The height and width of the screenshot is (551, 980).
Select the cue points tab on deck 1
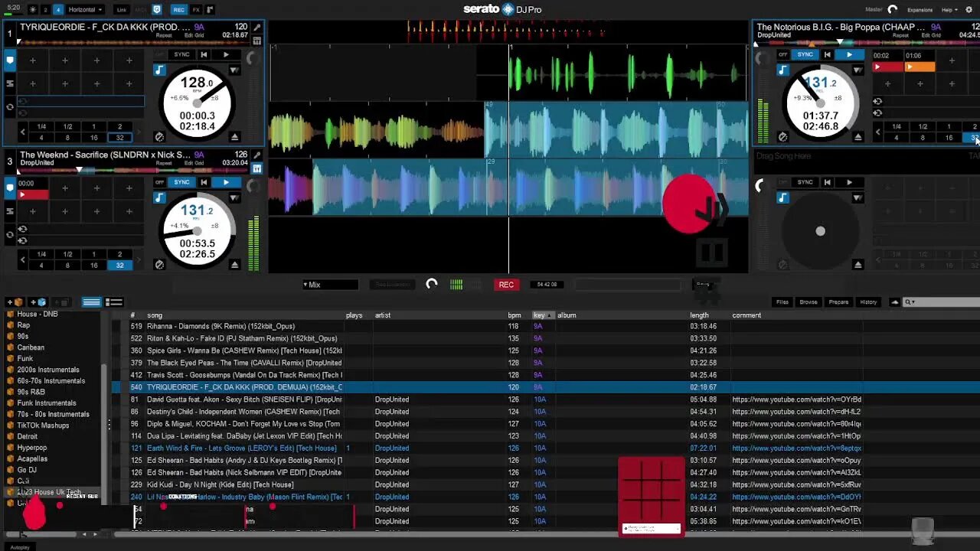pos(10,60)
